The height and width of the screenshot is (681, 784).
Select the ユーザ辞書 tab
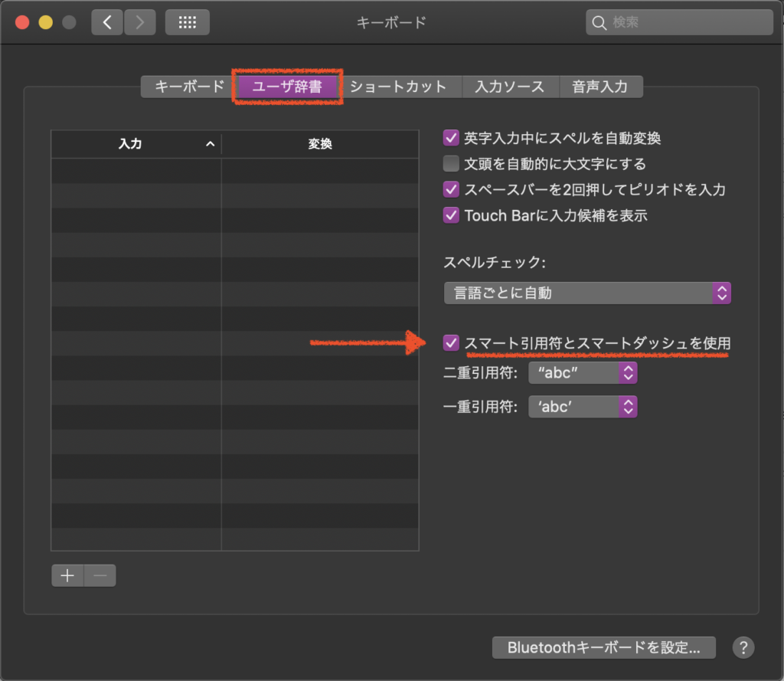coord(287,87)
